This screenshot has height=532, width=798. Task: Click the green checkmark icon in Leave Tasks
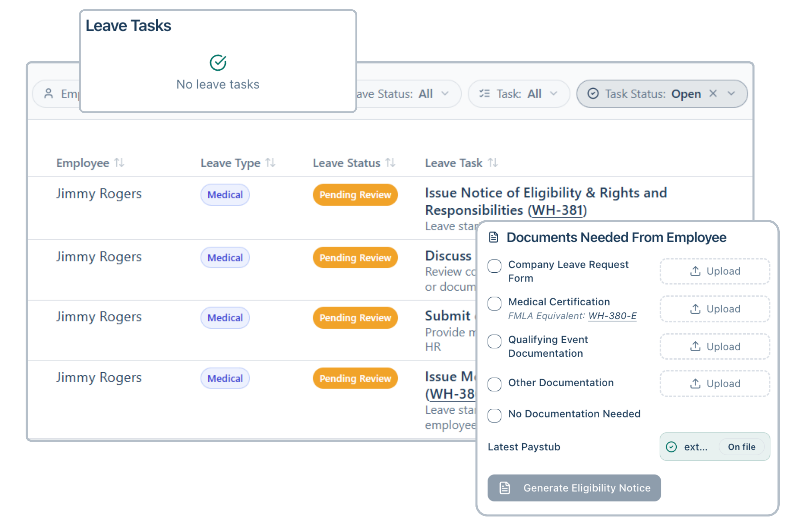[218, 62]
